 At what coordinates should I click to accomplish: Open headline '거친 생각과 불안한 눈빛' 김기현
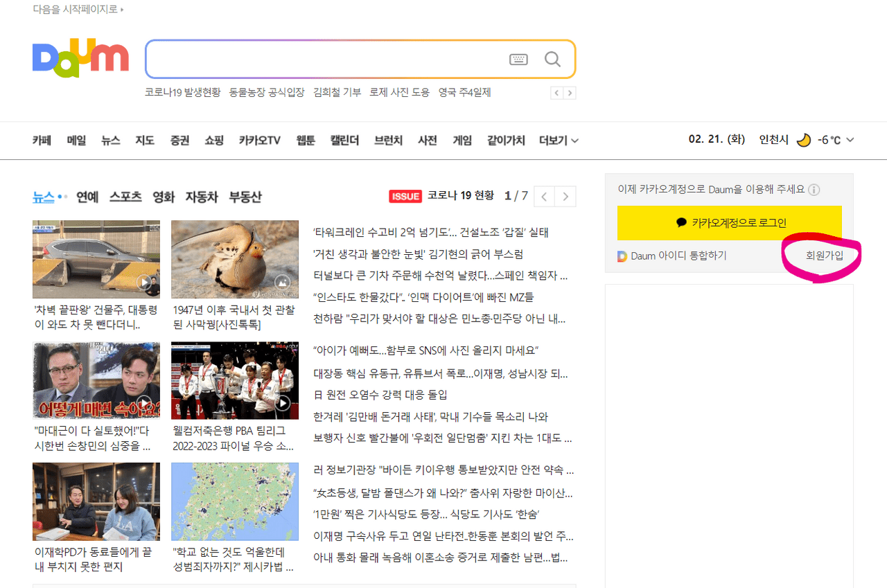pyautogui.click(x=418, y=254)
